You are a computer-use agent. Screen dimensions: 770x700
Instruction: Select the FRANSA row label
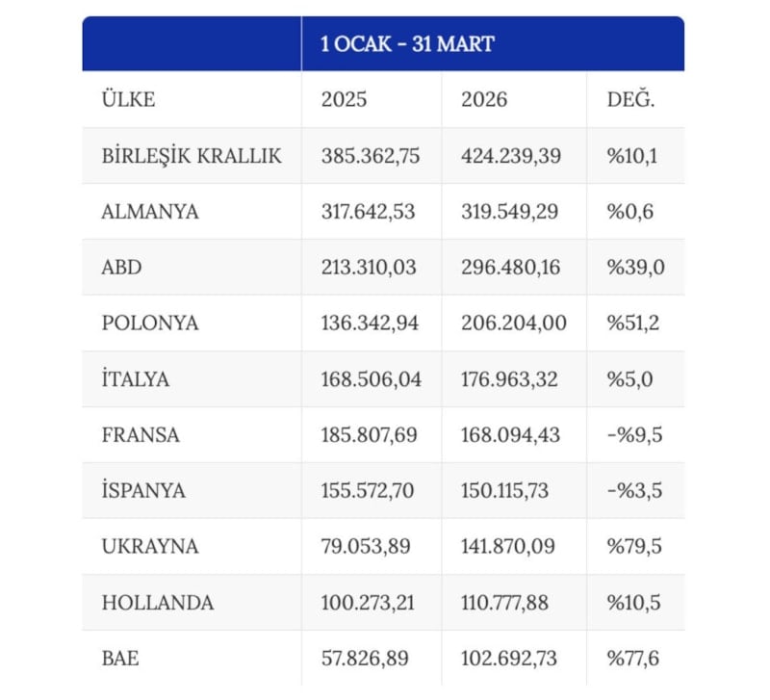tap(141, 435)
